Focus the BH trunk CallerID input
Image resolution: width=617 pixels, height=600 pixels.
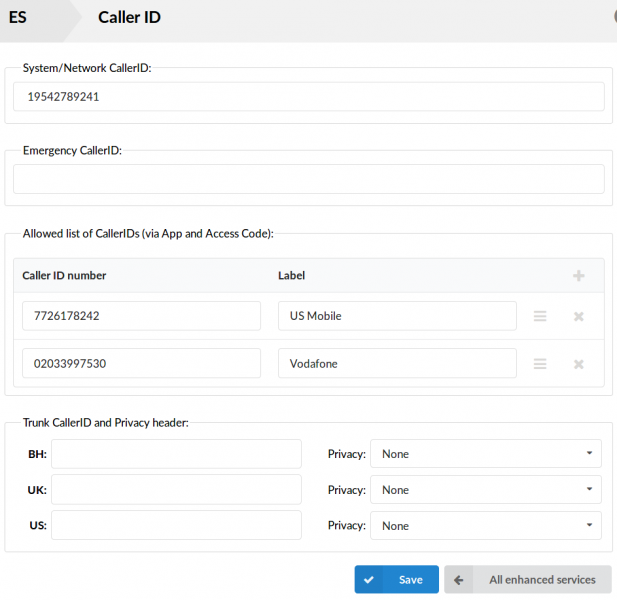point(176,454)
